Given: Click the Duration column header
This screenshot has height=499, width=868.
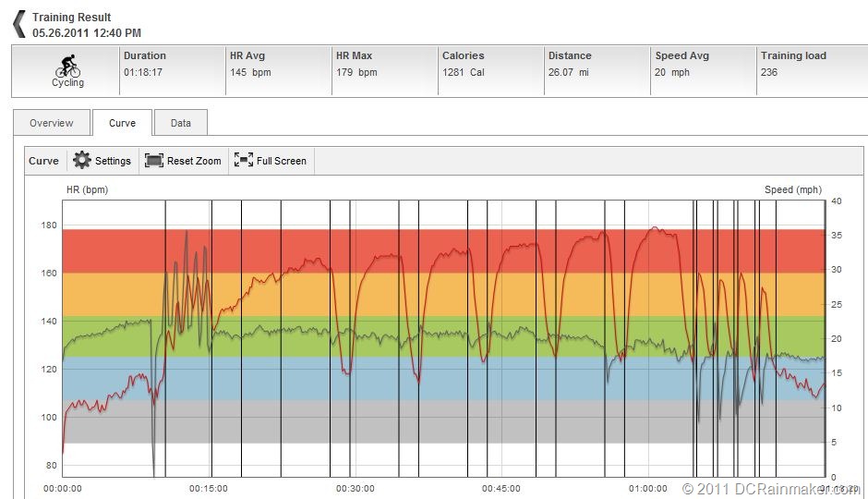Looking at the screenshot, I should [x=145, y=55].
